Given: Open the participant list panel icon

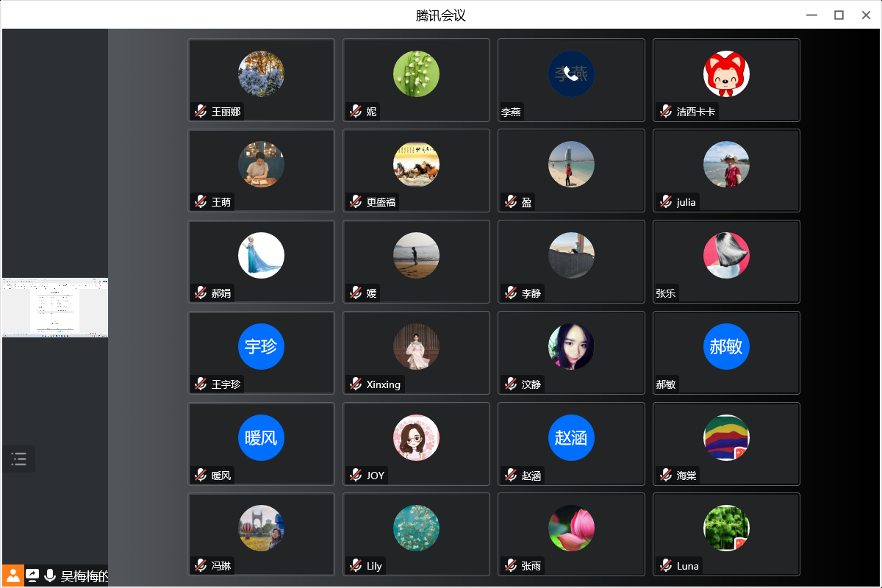Looking at the screenshot, I should click(19, 459).
